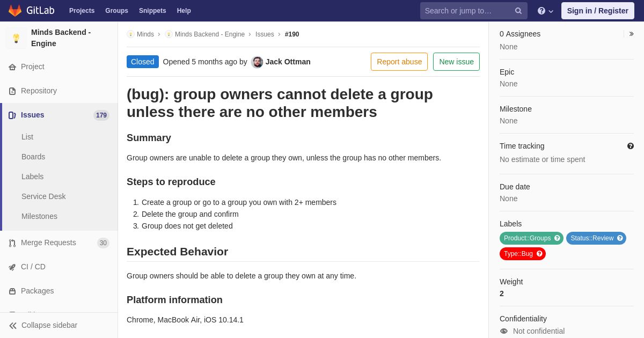Open Minds Backend - Engine breadcrumb
Viewport: 644px width, 338px height.
(x=210, y=34)
